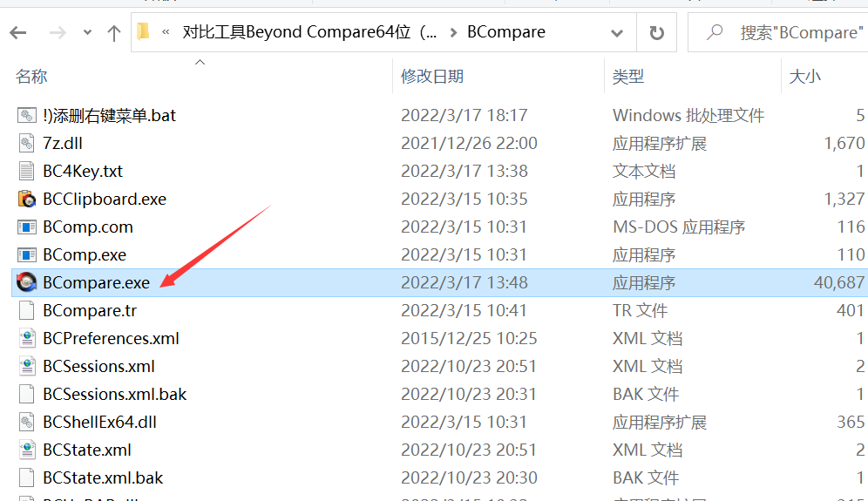
Task: Click the file name BCPreferences.xml
Action: pyautogui.click(x=111, y=338)
